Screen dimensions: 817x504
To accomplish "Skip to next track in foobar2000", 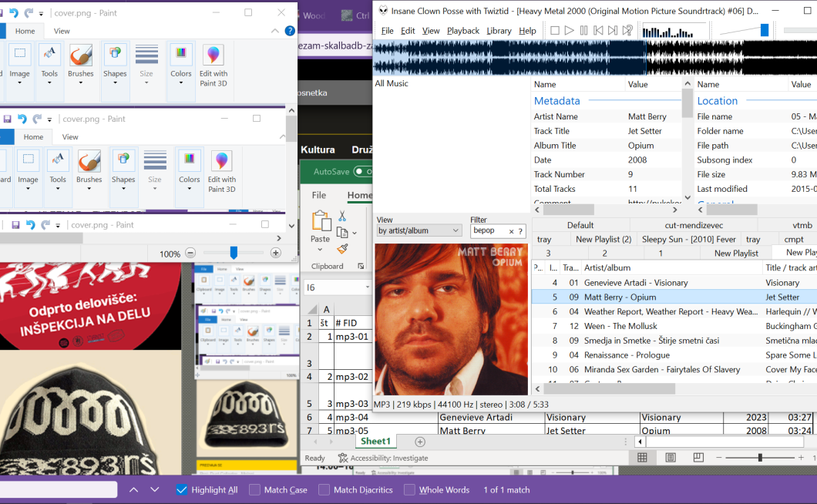I will point(613,31).
